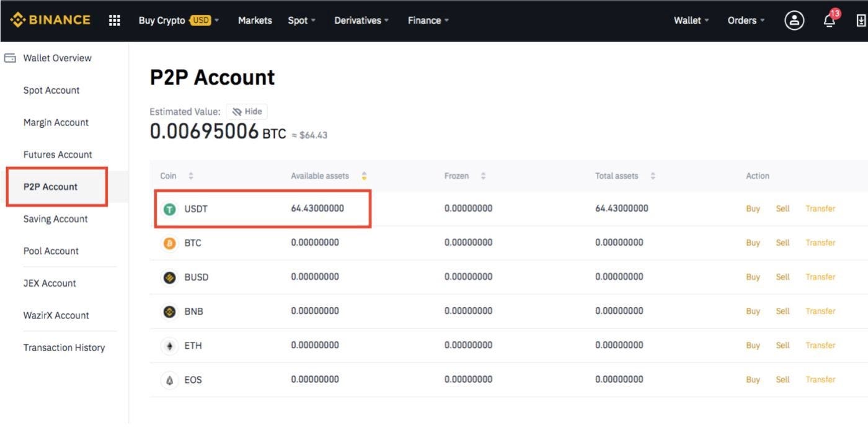868x435 pixels.
Task: Click Buy in the BUSD row
Action: click(x=753, y=277)
